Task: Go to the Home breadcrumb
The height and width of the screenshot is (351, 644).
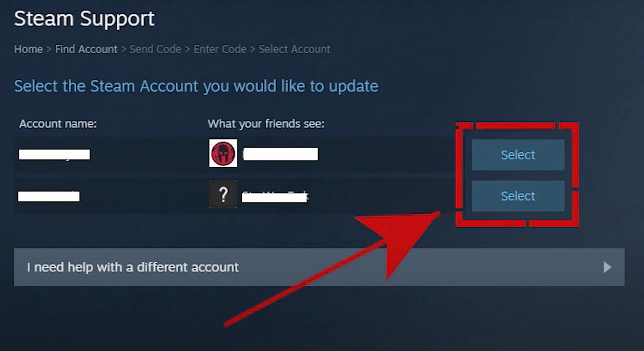Action: [28, 49]
